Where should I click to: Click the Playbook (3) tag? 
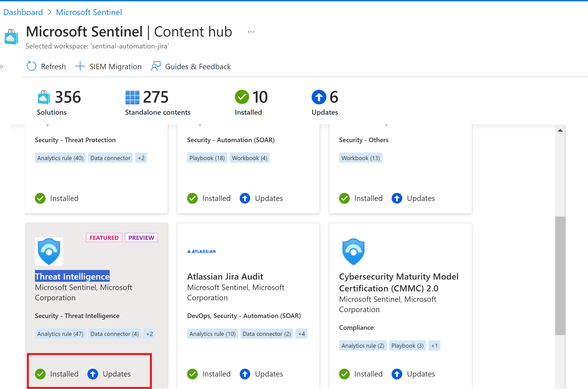(x=407, y=346)
